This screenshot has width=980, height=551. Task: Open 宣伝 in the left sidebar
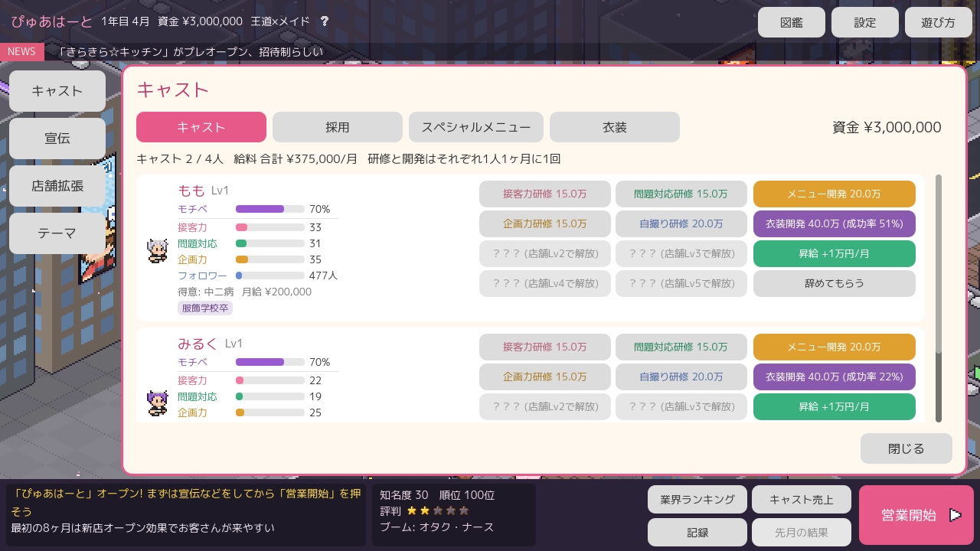pos(57,139)
